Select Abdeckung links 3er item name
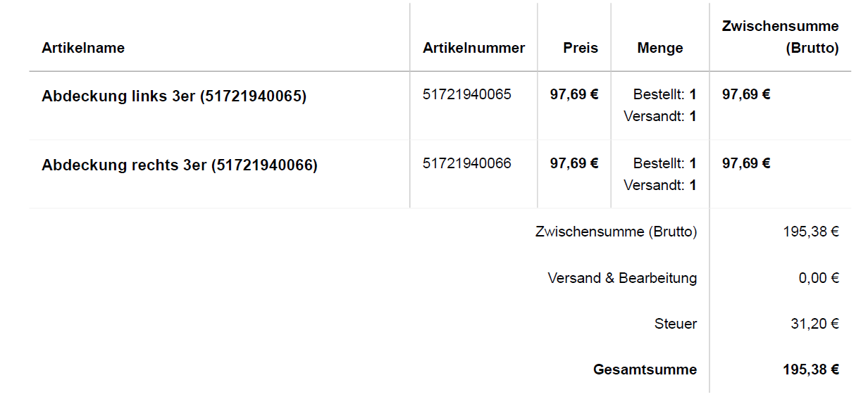The height and width of the screenshot is (404, 868). click(174, 96)
